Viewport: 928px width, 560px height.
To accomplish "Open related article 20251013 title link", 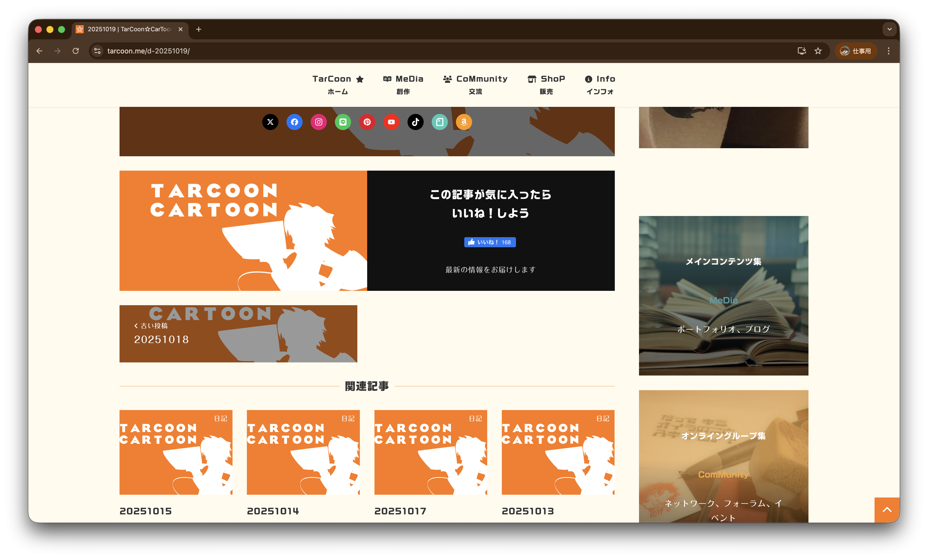I will pos(528,511).
